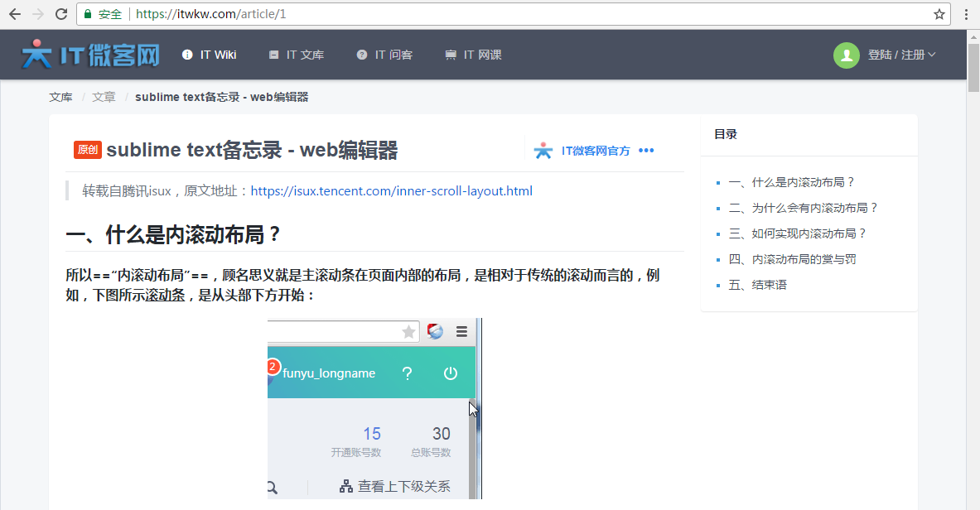Go back with the browser back arrow
The image size is (980, 510).
[14, 14]
